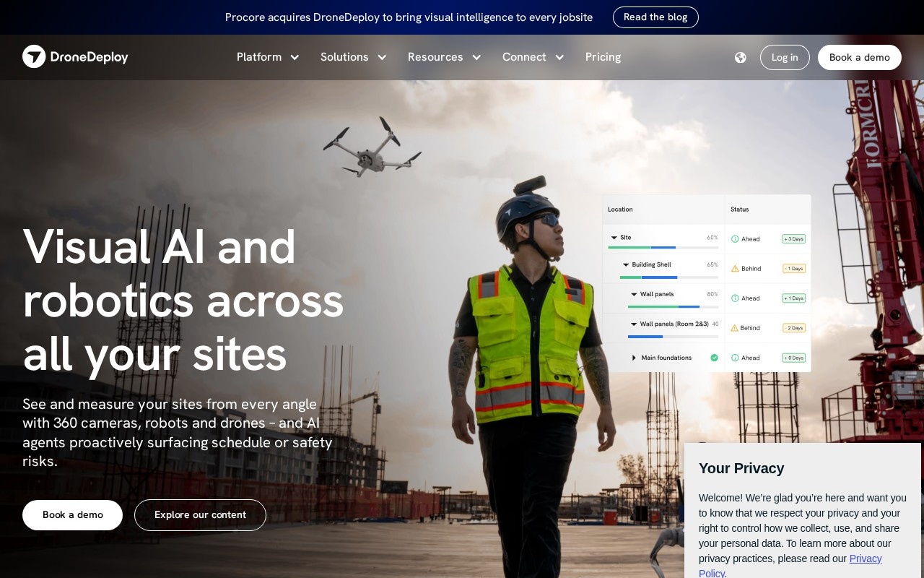This screenshot has width=924, height=578.
Task: Click the Status column header
Action: tap(739, 210)
